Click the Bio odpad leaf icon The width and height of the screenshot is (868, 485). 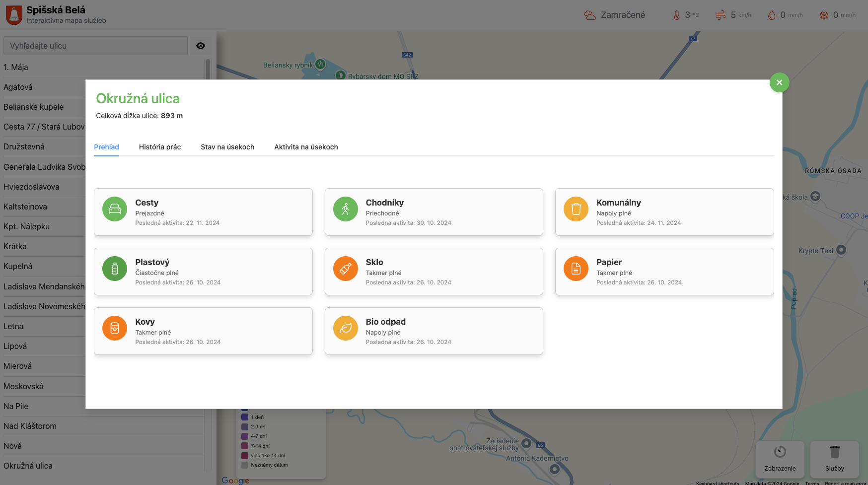(x=346, y=329)
